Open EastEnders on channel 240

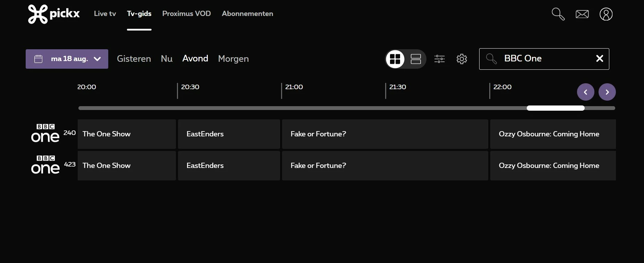229,134
